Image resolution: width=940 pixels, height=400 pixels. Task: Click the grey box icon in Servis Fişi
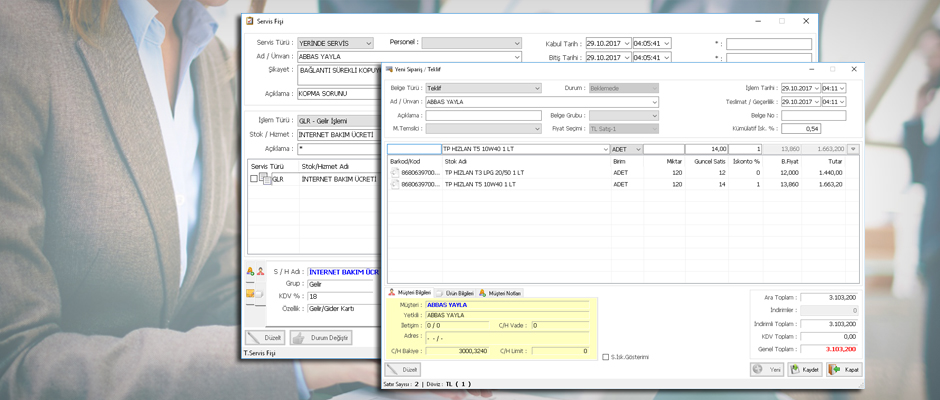click(x=260, y=294)
